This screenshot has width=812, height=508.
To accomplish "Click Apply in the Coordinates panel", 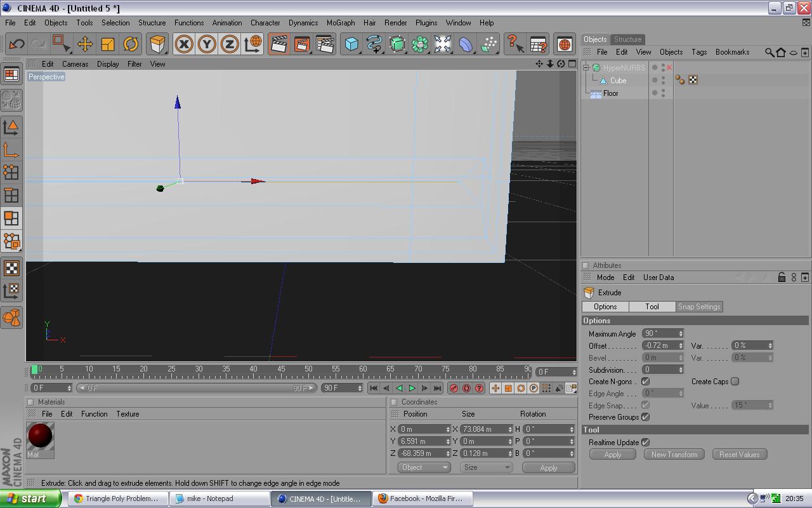I will 548,467.
